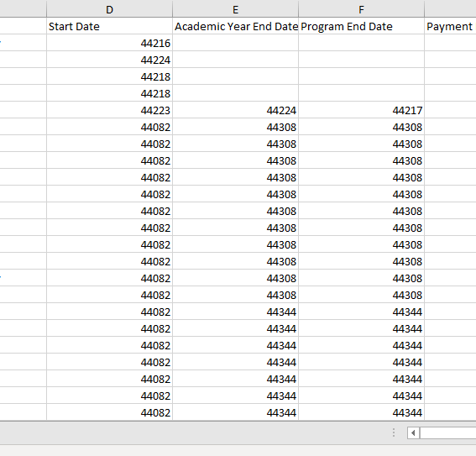
Task: Select column D header
Action: (x=110, y=9)
